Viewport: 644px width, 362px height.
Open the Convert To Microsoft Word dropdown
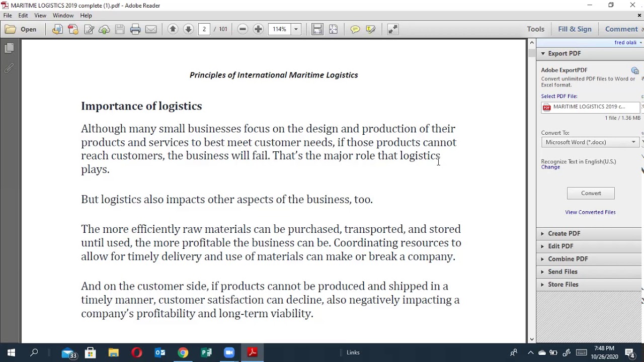pyautogui.click(x=590, y=142)
